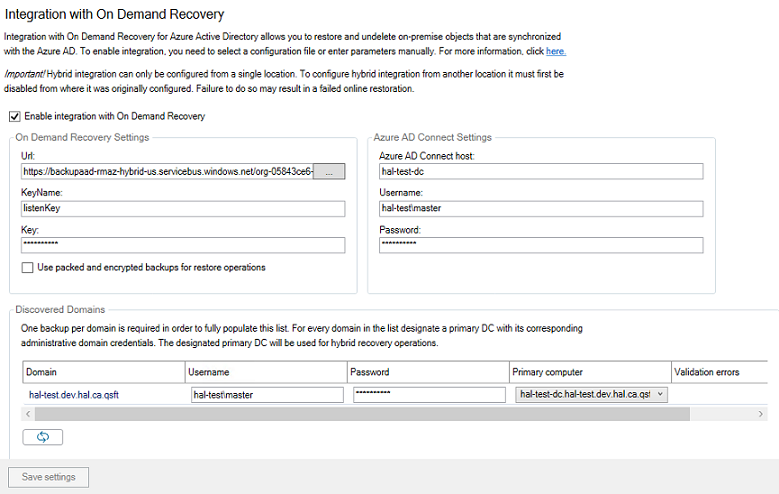Disable integration with On Demand Recovery checkbox

point(14,116)
